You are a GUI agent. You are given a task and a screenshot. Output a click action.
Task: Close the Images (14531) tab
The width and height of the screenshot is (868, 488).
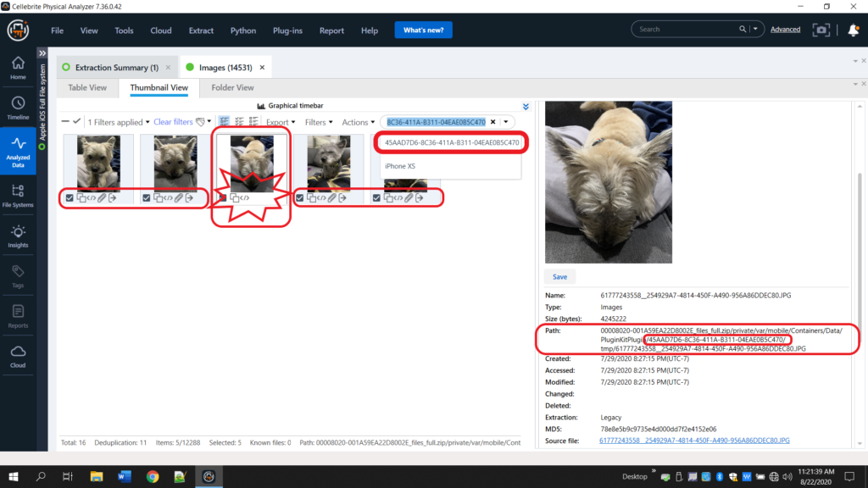263,68
